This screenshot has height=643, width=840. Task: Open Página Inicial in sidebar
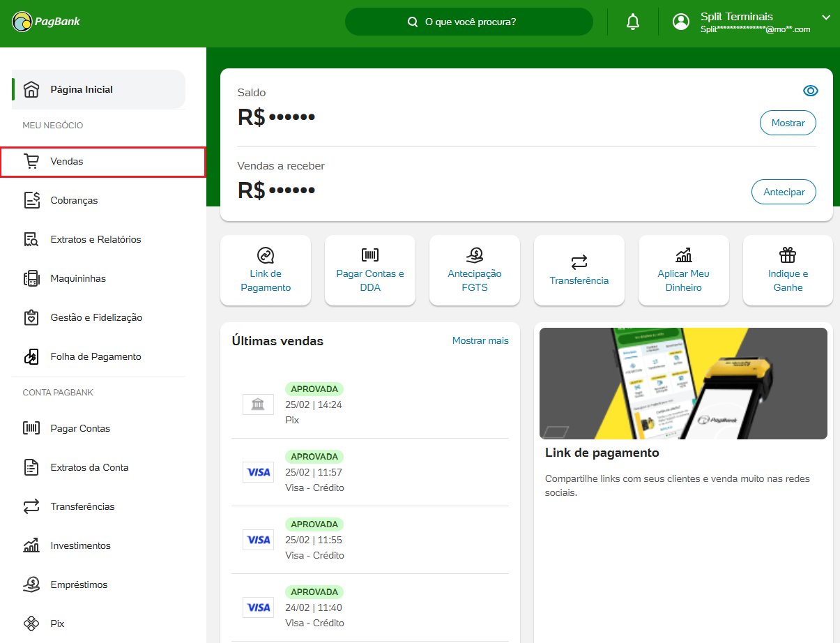pyautogui.click(x=98, y=89)
